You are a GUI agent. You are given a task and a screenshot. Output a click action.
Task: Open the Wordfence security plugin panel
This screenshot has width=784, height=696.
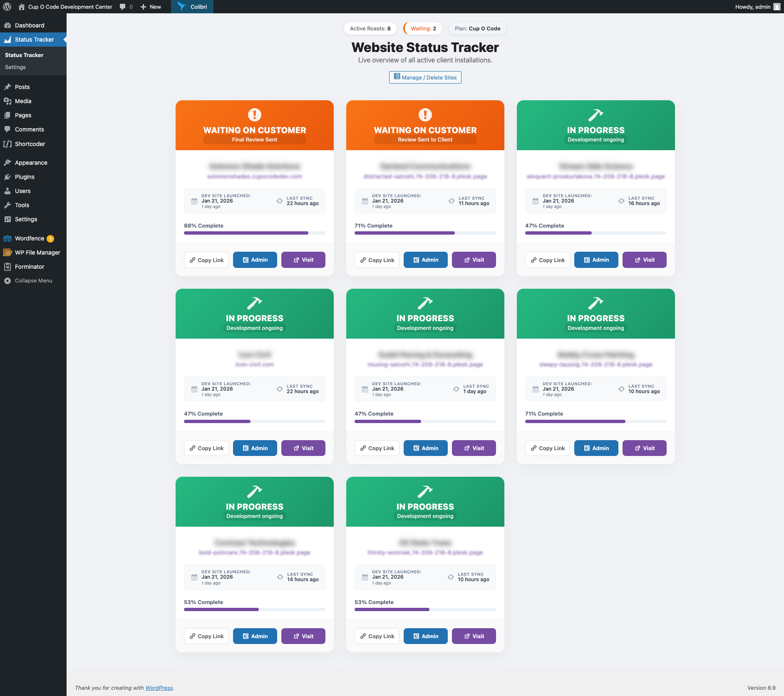pos(29,238)
